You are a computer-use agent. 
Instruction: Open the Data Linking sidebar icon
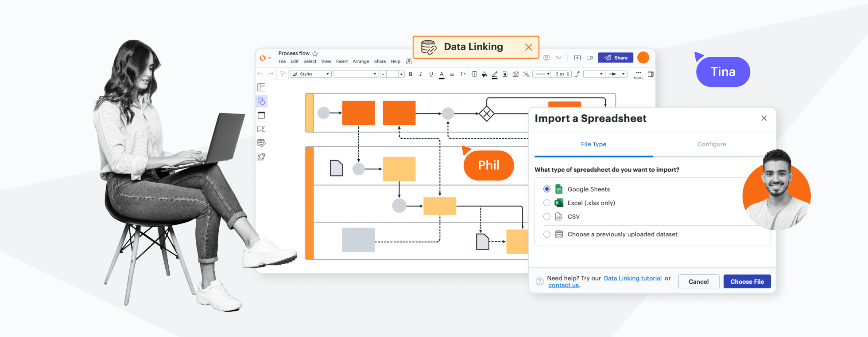(261, 143)
